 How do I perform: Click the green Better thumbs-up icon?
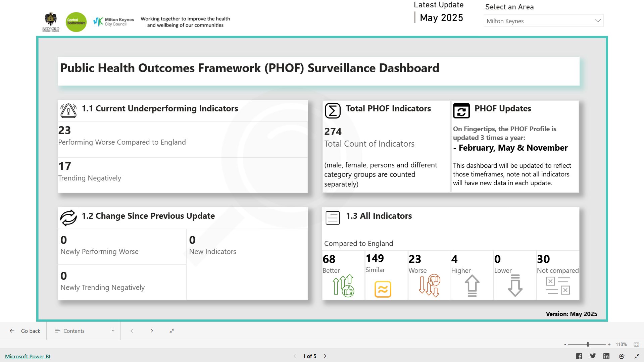click(343, 286)
